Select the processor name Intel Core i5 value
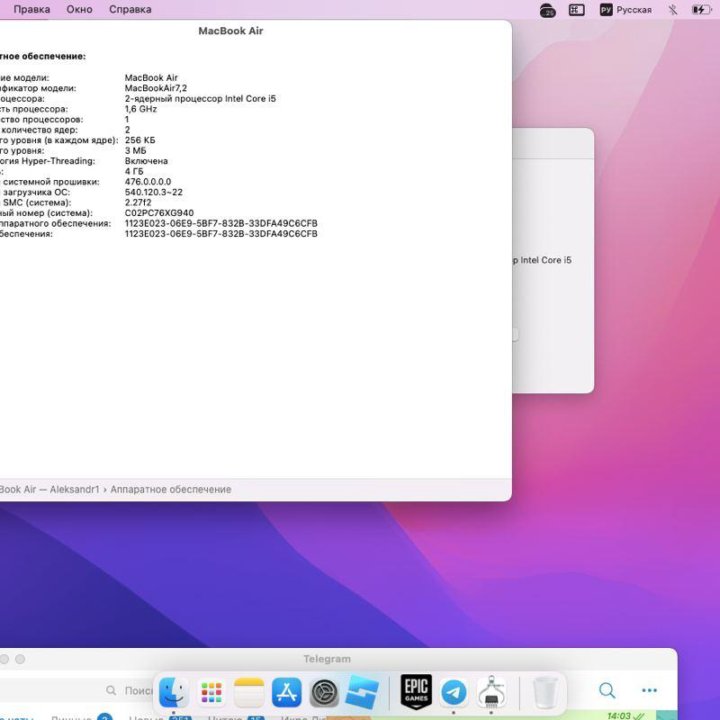The image size is (720, 720). [200, 98]
